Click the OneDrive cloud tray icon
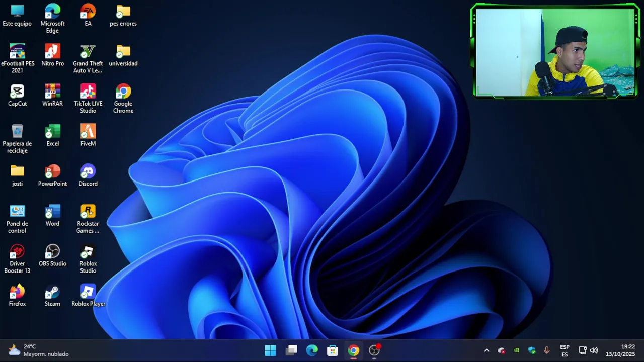 [501, 350]
